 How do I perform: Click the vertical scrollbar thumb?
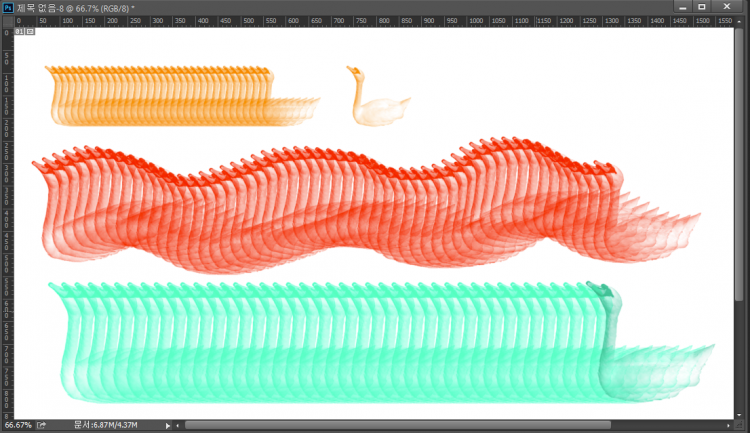pos(739,164)
